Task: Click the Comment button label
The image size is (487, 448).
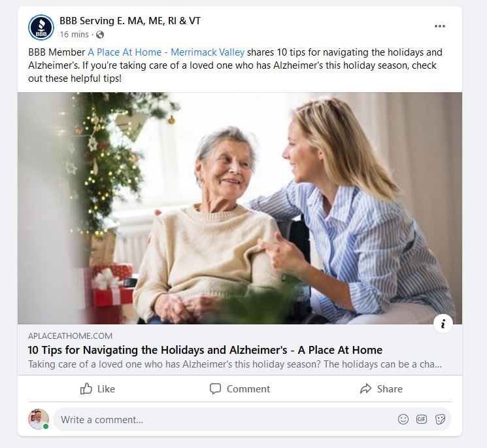Action: (x=248, y=389)
